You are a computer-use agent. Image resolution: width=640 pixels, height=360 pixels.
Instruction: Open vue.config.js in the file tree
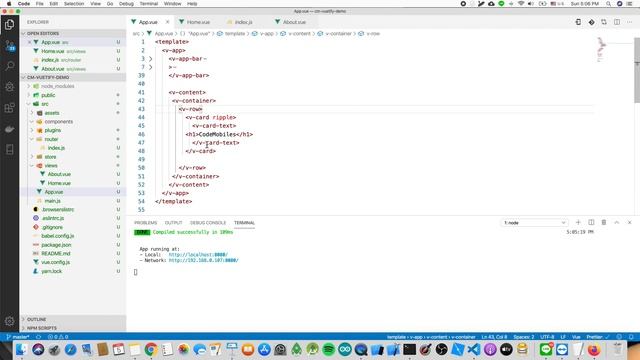(56, 262)
